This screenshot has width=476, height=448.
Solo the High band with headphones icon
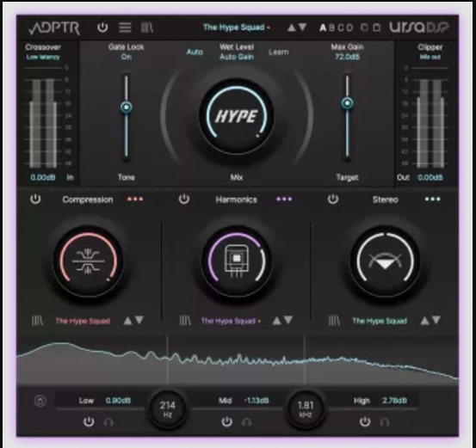385,422
